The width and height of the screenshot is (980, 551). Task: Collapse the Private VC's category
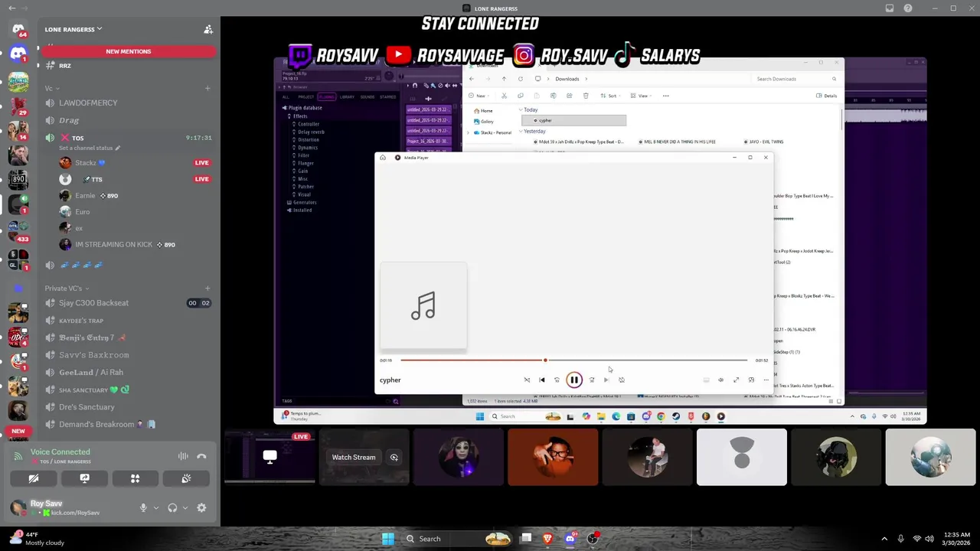click(67, 289)
